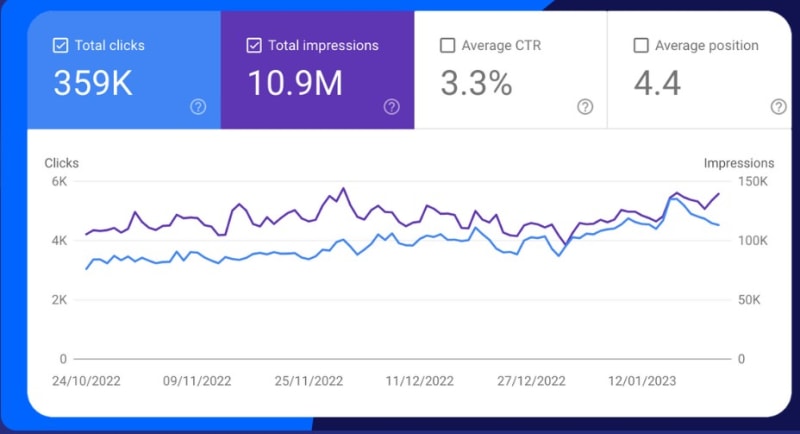Click the 4.4 average position value
This screenshot has height=434, width=800.
tap(657, 84)
